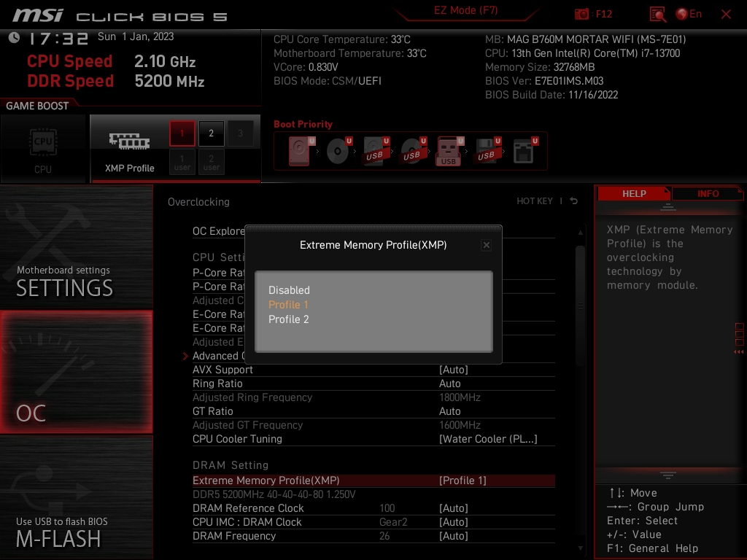Switch to the HELP tab

634,193
